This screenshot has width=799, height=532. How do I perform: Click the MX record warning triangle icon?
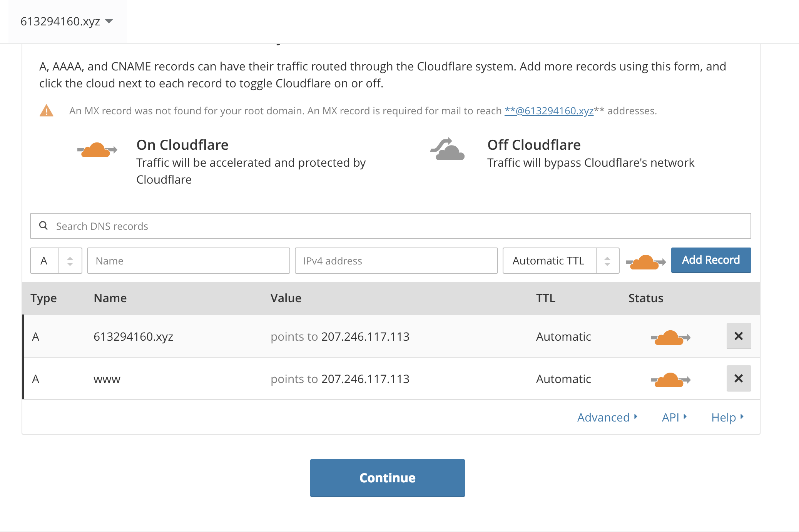[x=47, y=110]
